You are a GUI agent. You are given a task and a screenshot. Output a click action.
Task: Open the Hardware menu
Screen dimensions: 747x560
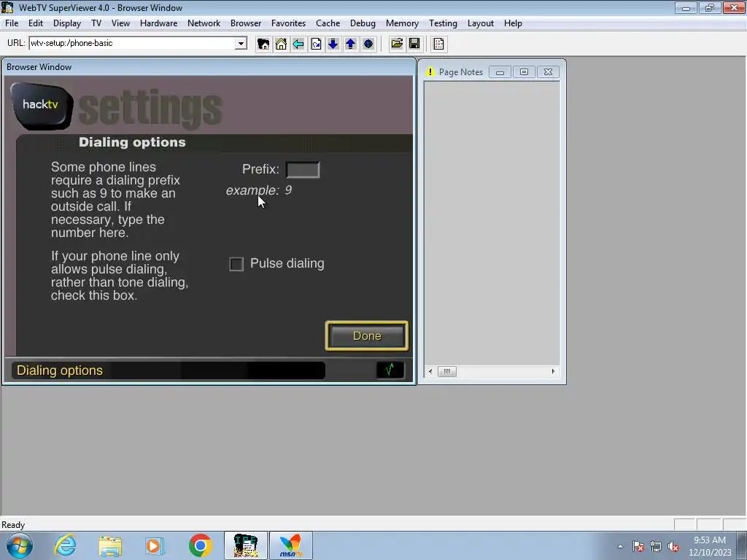pyautogui.click(x=158, y=23)
